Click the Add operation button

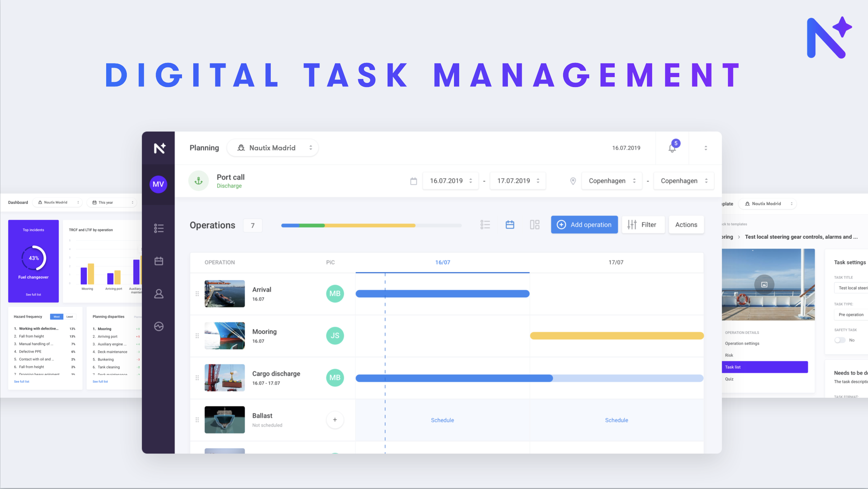pos(584,225)
